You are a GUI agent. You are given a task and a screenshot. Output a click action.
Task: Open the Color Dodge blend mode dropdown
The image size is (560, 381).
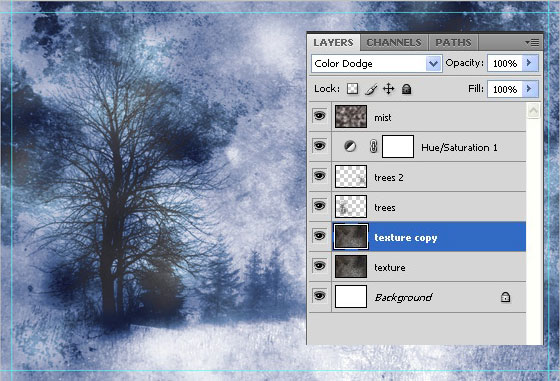(433, 64)
